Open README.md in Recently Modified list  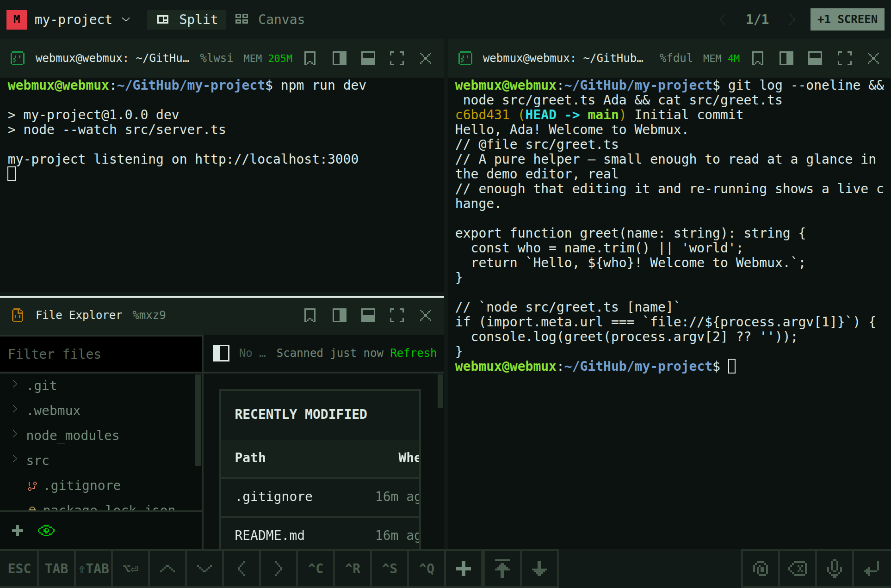pyautogui.click(x=320, y=535)
